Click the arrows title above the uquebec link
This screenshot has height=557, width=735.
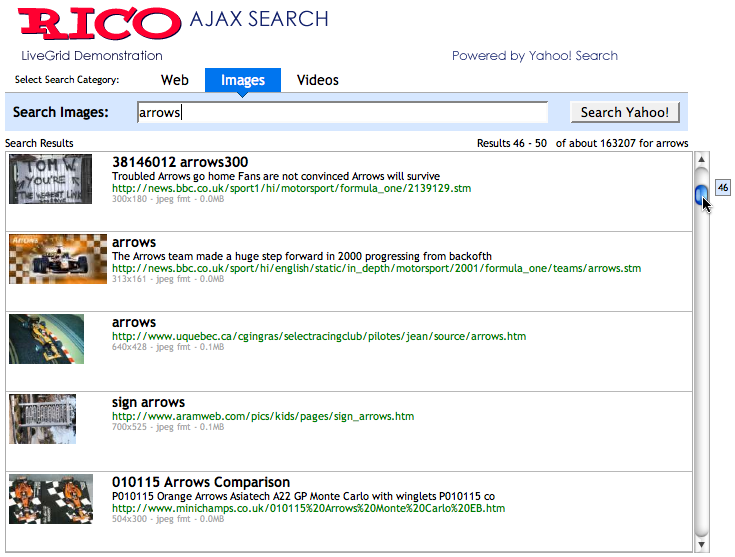pos(134,323)
